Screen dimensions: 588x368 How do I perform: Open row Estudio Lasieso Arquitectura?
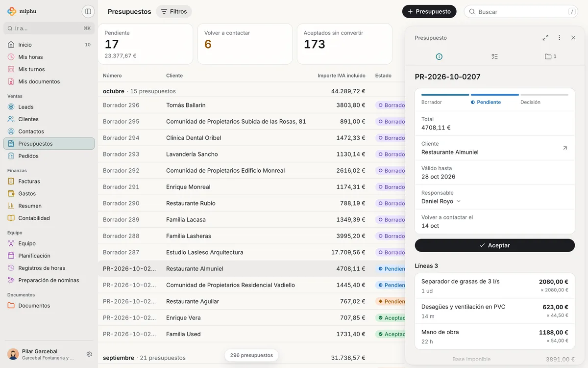(x=251, y=252)
